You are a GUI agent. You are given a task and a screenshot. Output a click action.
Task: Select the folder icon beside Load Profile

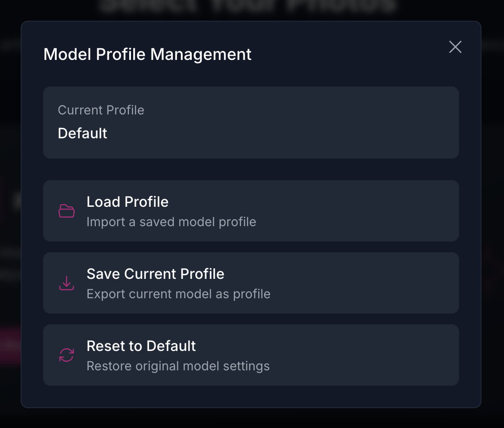[66, 210]
